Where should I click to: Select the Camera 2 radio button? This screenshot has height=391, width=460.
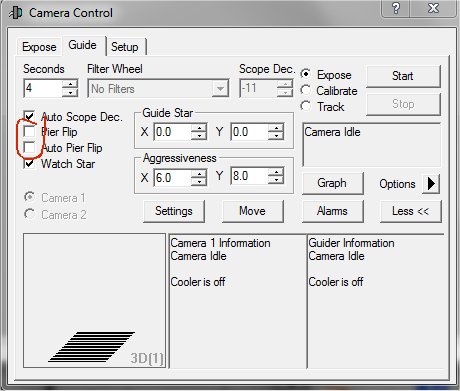tap(30, 214)
